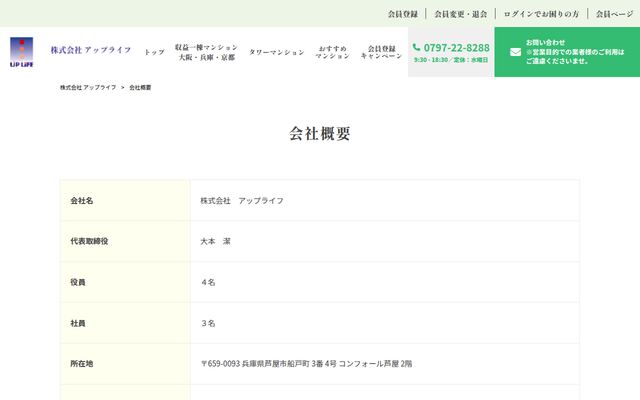Viewport: 640px width, 400px height.
Task: Select おすすめマンション menu item
Action: point(332,52)
